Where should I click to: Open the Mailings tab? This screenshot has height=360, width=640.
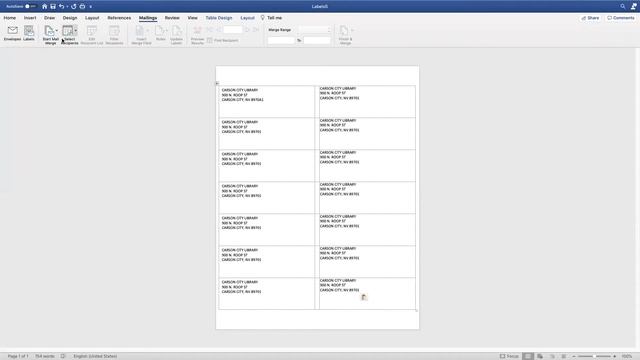coord(148,18)
